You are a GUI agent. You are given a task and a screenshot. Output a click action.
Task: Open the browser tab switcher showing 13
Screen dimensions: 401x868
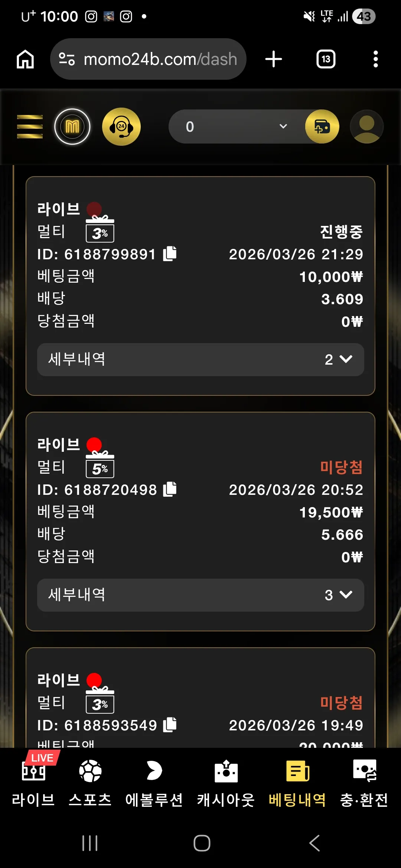(326, 59)
